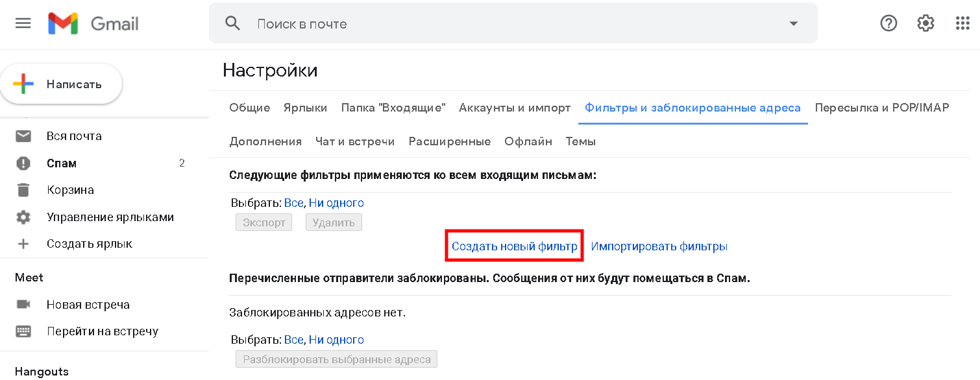The height and width of the screenshot is (380, 980).
Task: Click inside the Поиск в почте field
Action: [506, 24]
